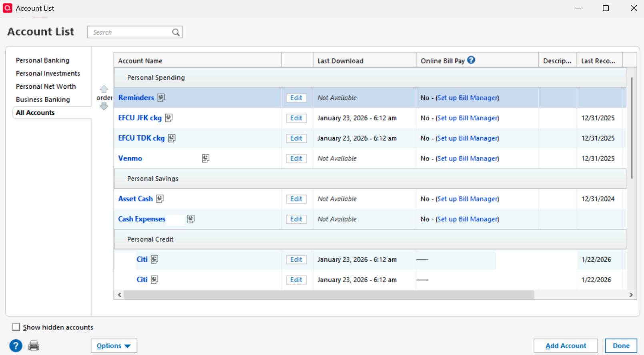Click Edit for the Asset Cash account
The height and width of the screenshot is (355, 644).
(296, 199)
